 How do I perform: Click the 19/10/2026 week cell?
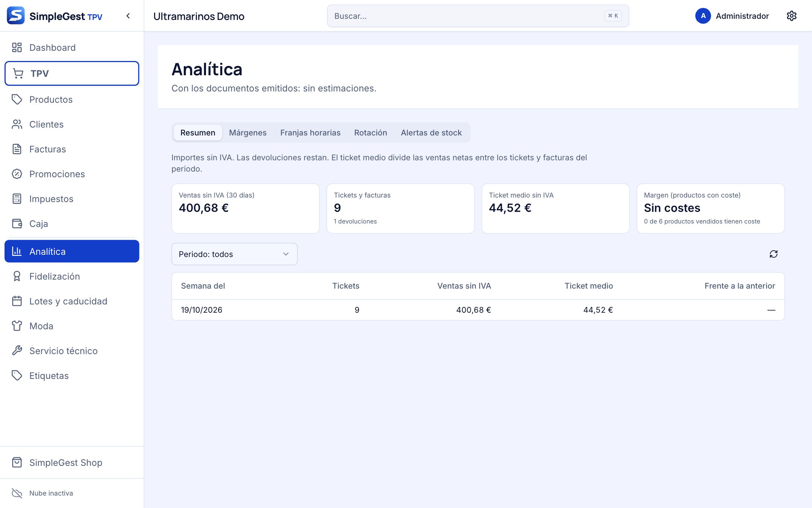point(201,310)
